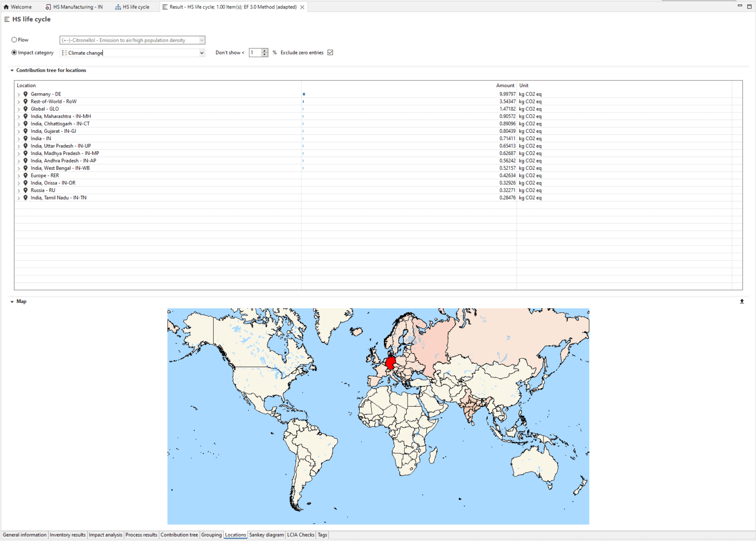Open the Impact analysis tab
The image size is (756, 541).
pyautogui.click(x=105, y=535)
